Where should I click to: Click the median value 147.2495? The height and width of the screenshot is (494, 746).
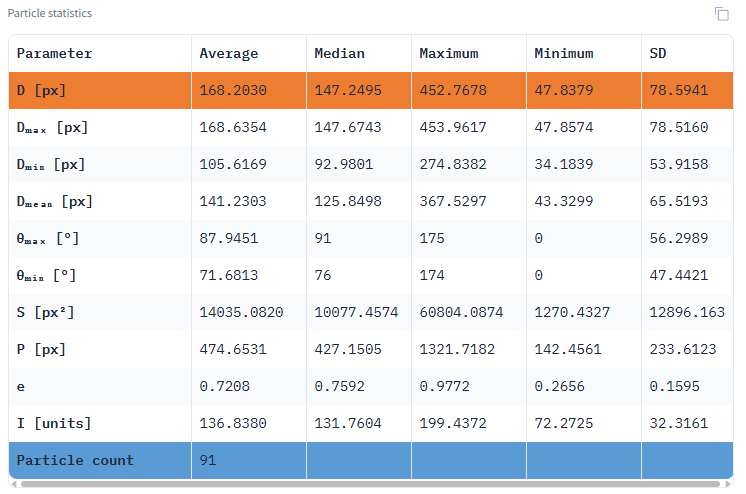(348, 90)
